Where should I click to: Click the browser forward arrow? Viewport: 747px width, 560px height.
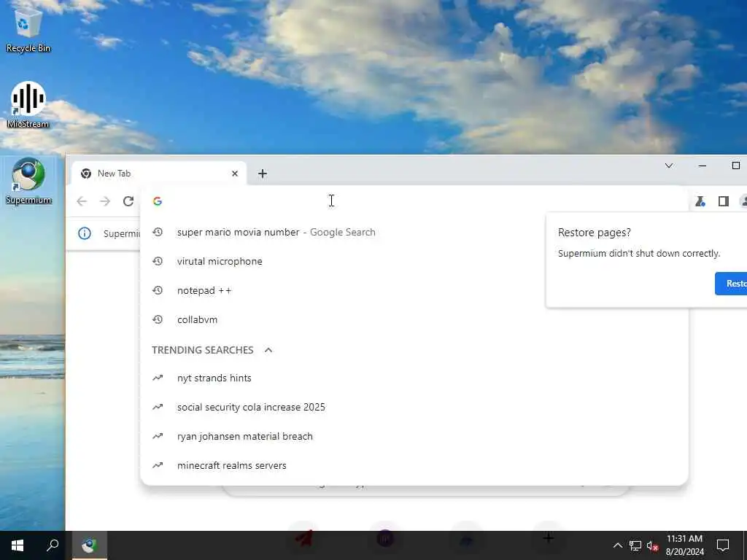pos(105,201)
